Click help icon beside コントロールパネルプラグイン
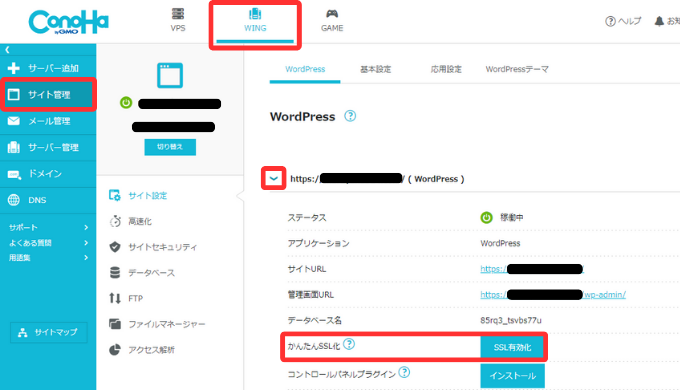The height and width of the screenshot is (390, 680). (x=404, y=372)
